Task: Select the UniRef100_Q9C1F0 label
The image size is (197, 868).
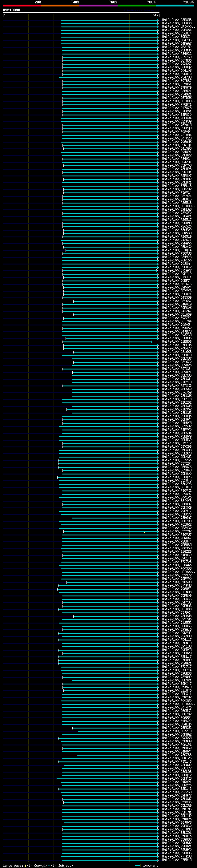Action: [x=177, y=399]
